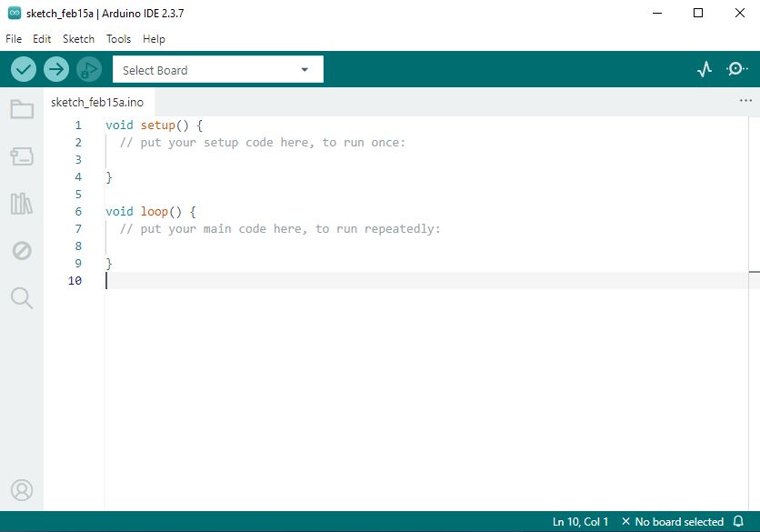Open the Boards Manager panel
This screenshot has width=760, height=532.
tap(22, 156)
